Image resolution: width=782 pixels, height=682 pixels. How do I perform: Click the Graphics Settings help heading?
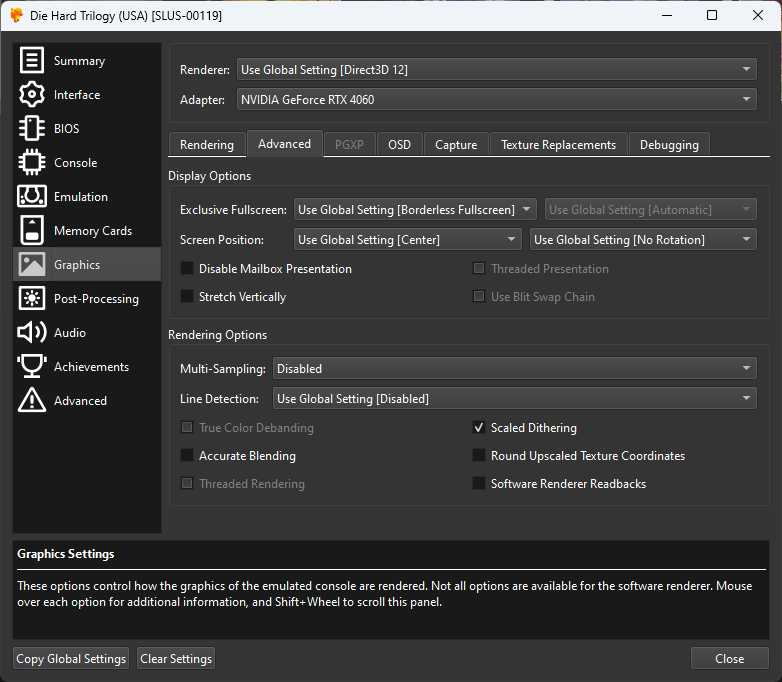[x=65, y=554]
